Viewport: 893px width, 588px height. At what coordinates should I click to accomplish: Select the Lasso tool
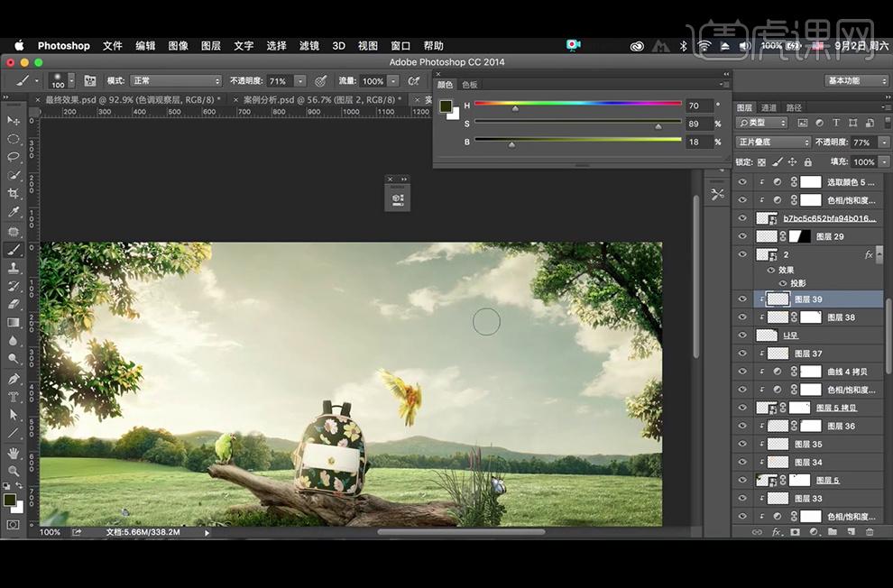(x=14, y=157)
